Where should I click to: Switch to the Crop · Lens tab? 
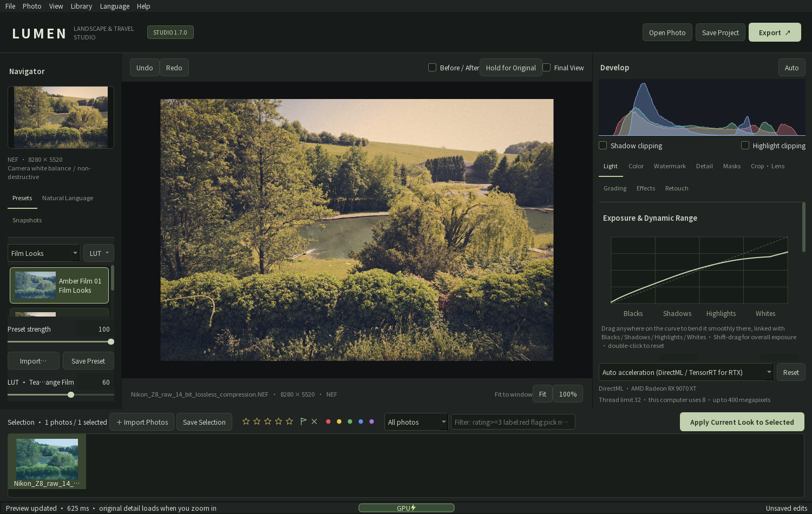(x=768, y=166)
